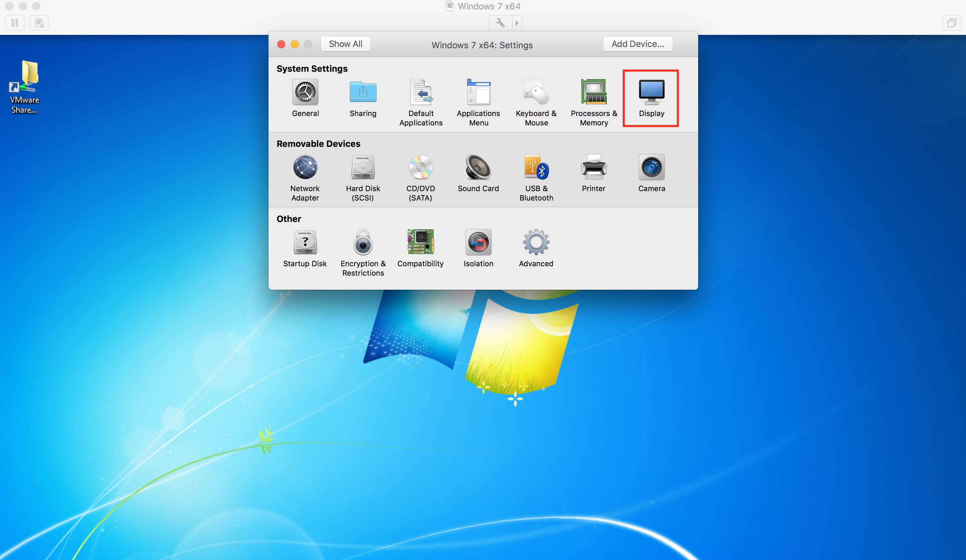Open the General settings icon
Screen dimensions: 966x560
point(305,92)
